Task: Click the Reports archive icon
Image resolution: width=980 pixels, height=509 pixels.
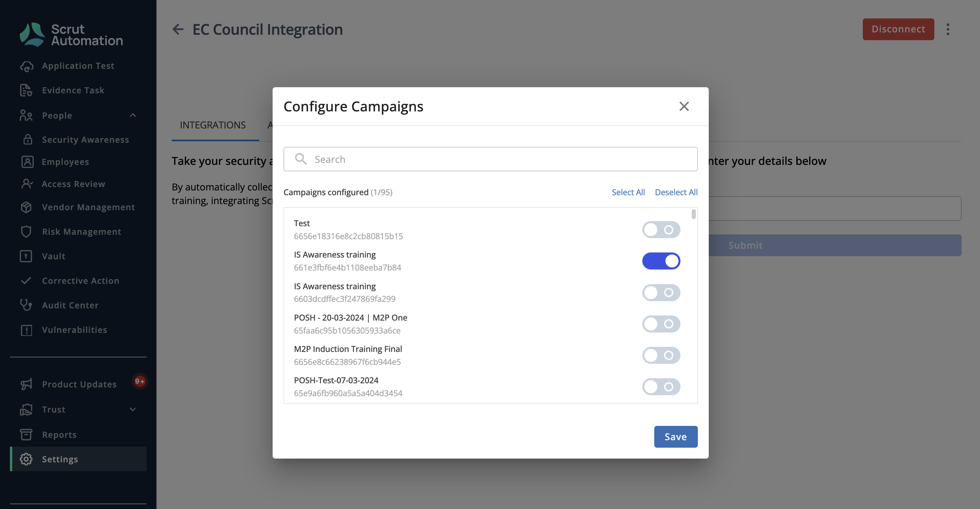Action: 26,434
